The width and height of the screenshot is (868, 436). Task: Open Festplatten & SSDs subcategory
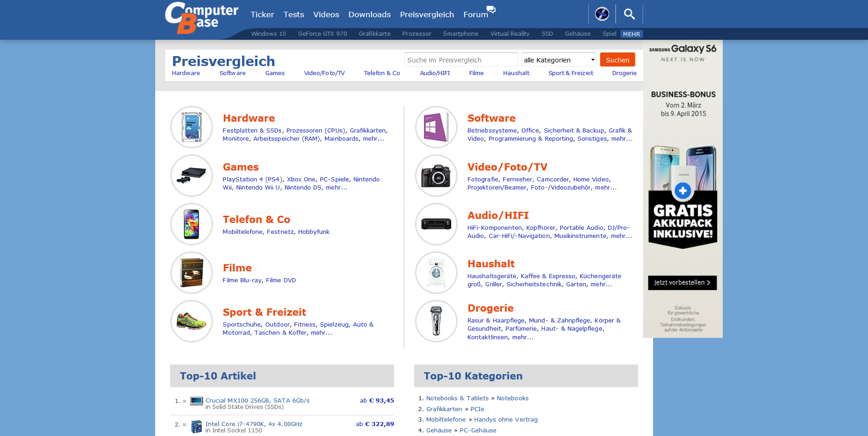click(252, 131)
